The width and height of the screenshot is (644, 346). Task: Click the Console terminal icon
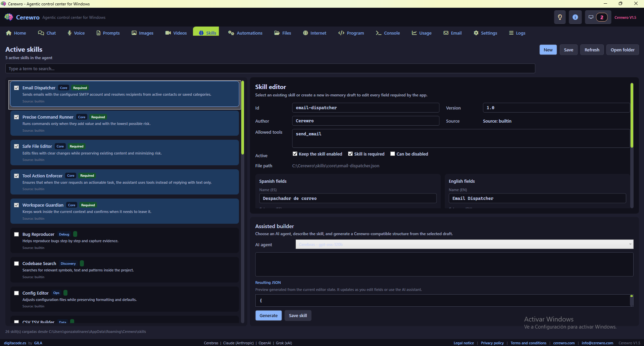(379, 33)
